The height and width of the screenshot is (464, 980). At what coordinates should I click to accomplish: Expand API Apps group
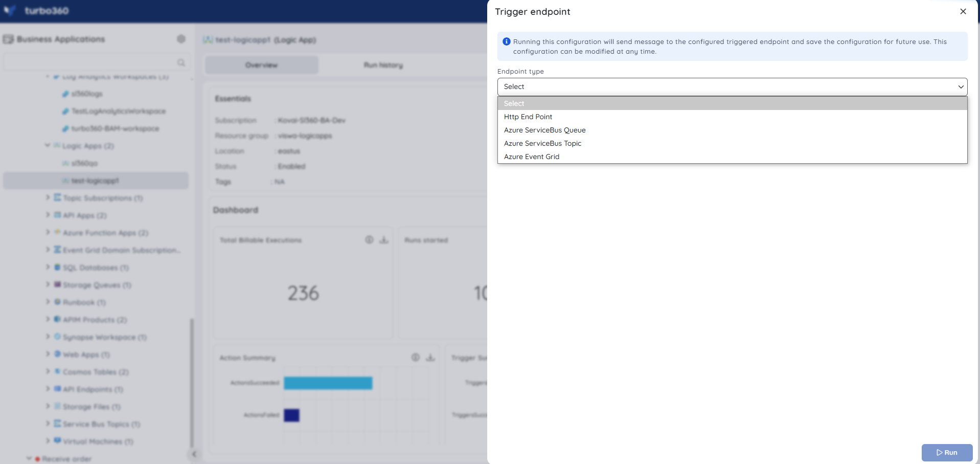point(48,215)
